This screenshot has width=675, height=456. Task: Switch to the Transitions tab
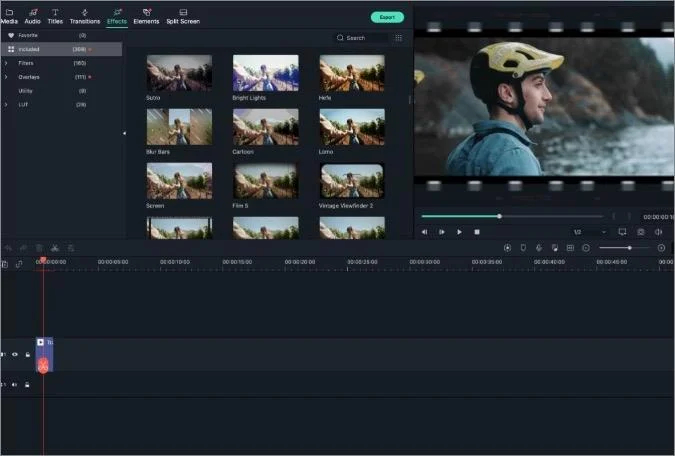[85, 17]
